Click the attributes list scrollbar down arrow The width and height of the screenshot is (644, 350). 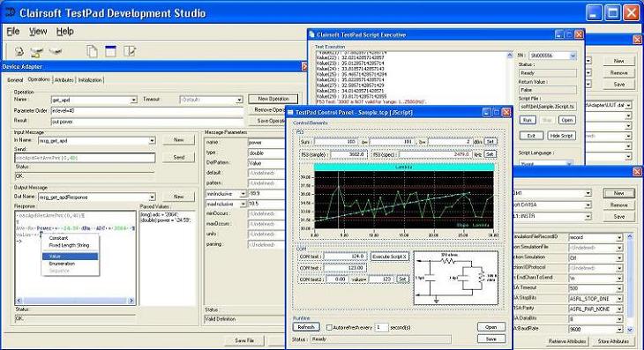pos(630,330)
